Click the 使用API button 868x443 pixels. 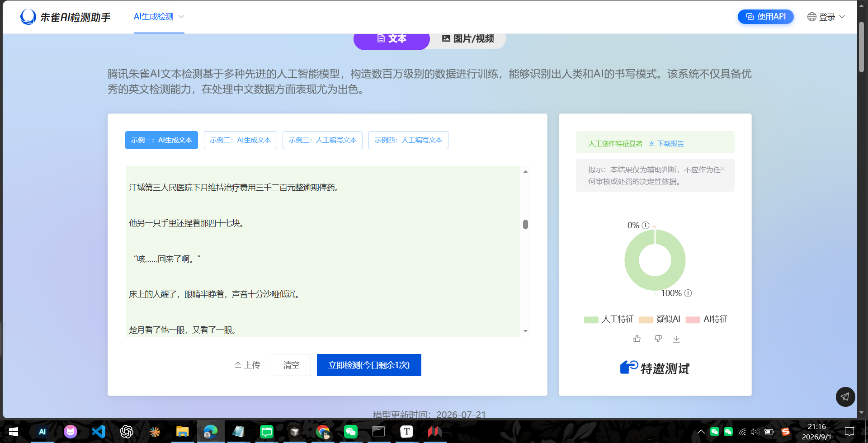pyautogui.click(x=765, y=17)
